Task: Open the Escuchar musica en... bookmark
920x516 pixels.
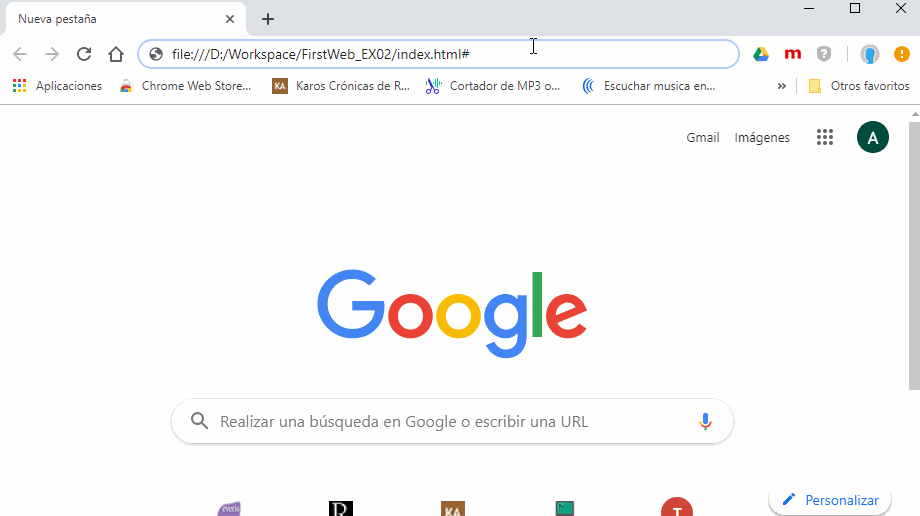Action: tap(648, 86)
